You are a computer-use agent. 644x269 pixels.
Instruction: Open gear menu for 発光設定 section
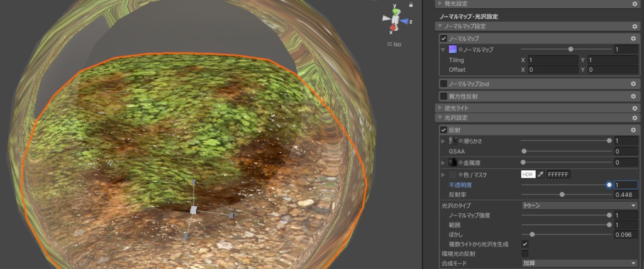[x=634, y=4]
